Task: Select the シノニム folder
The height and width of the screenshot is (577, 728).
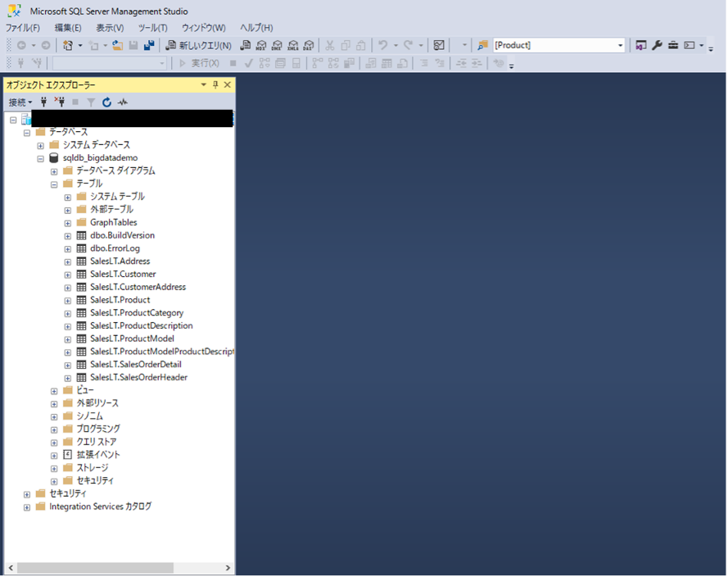Action: [89, 416]
